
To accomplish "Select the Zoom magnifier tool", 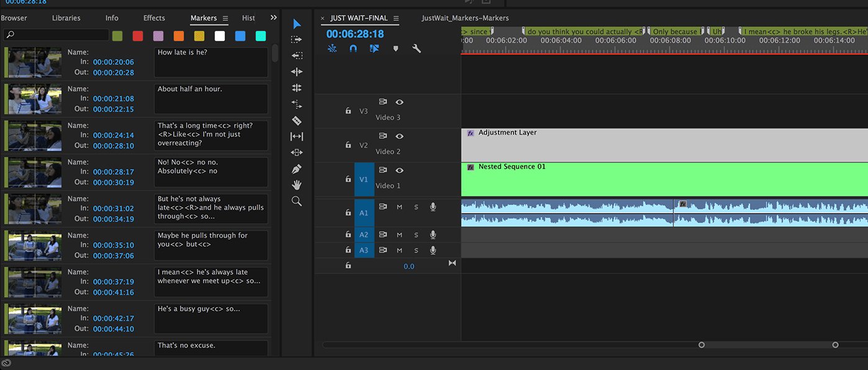I will click(x=297, y=201).
